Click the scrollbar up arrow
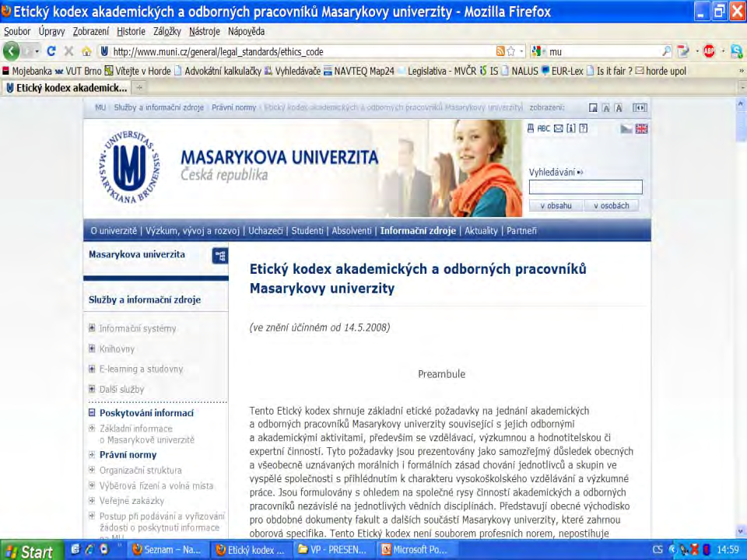Viewport: 747px width, 560px height. [x=741, y=103]
